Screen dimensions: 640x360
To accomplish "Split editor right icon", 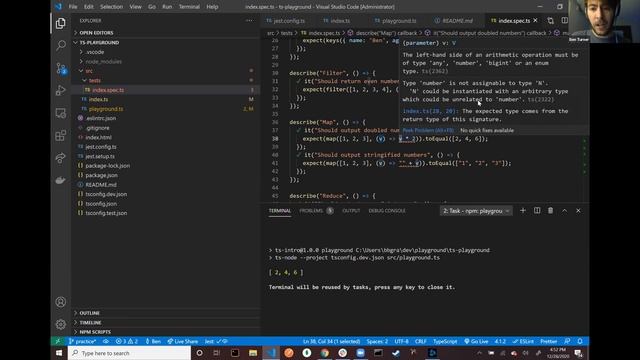I will (x=564, y=20).
